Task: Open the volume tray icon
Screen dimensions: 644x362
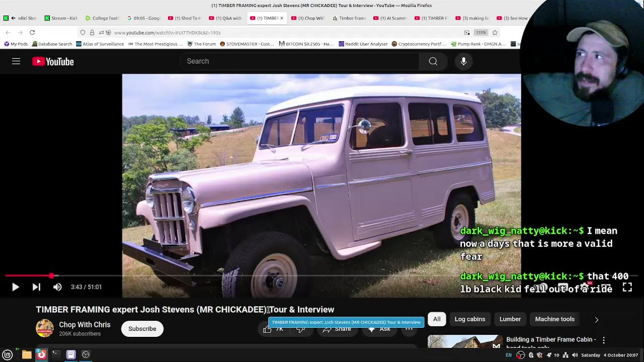Action: [x=575, y=355]
